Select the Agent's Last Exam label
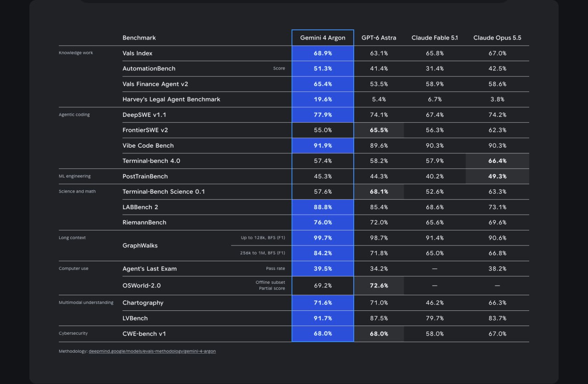 tap(149, 269)
